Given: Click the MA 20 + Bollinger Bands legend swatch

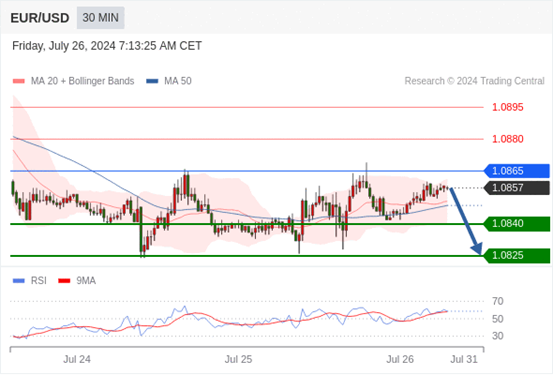Looking at the screenshot, I should tap(19, 81).
